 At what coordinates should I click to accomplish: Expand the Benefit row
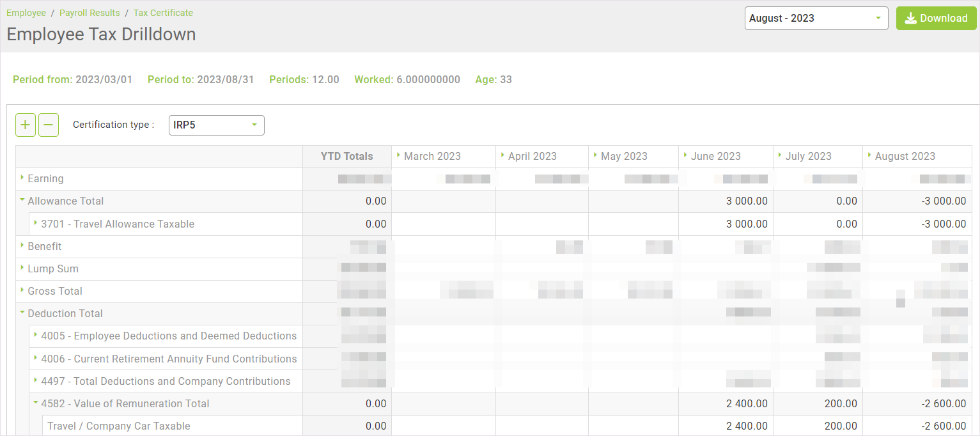[x=22, y=246]
